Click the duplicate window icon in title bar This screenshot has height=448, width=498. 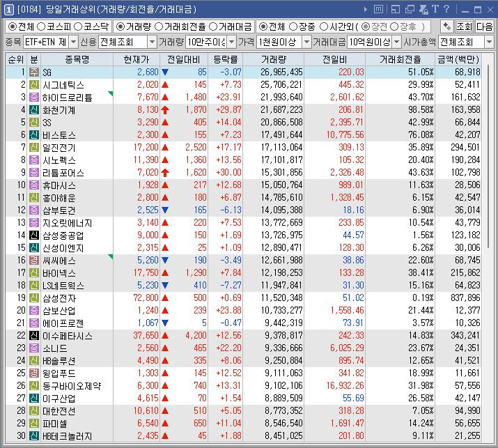tap(410, 10)
